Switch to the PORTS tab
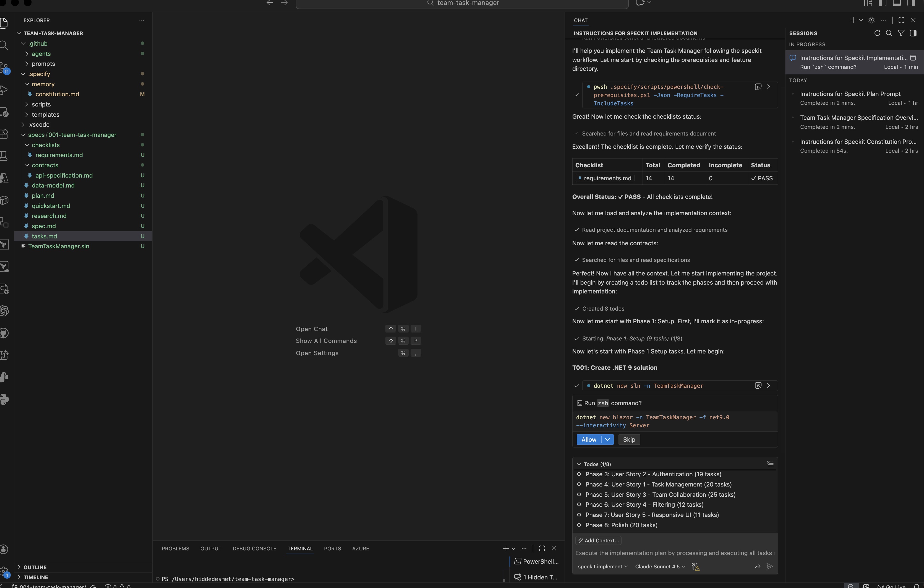The image size is (924, 588). tap(332, 548)
